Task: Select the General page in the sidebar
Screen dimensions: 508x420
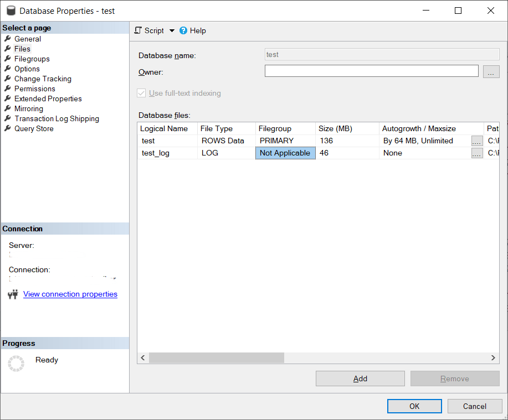Action: click(x=28, y=39)
